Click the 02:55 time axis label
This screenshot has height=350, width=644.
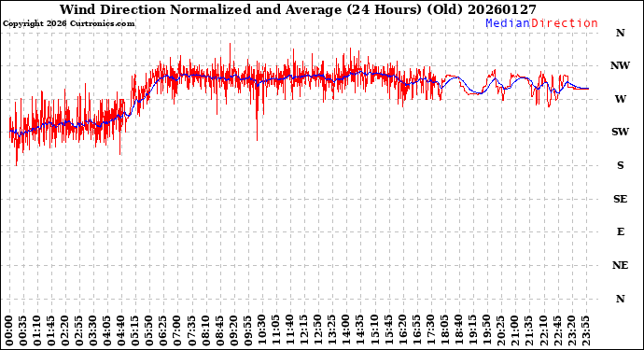pyautogui.click(x=78, y=331)
